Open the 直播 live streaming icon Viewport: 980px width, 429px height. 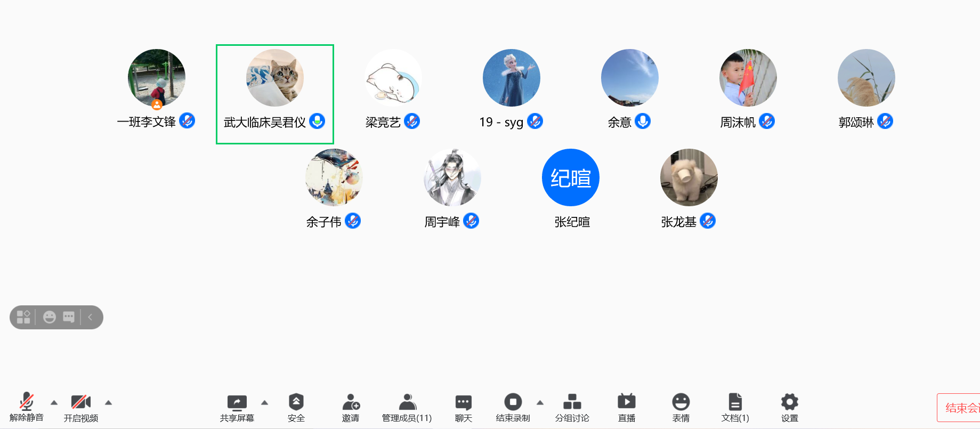627,408
